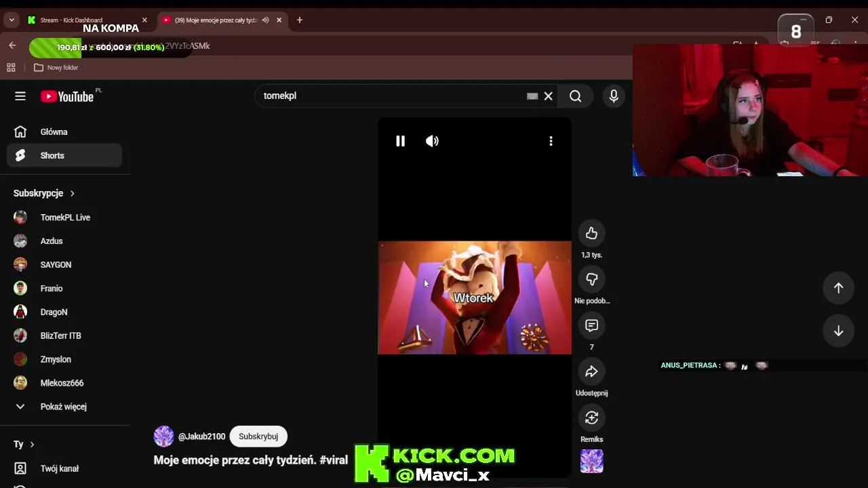
Task: Open the DragoN channel
Action: click(x=64, y=312)
